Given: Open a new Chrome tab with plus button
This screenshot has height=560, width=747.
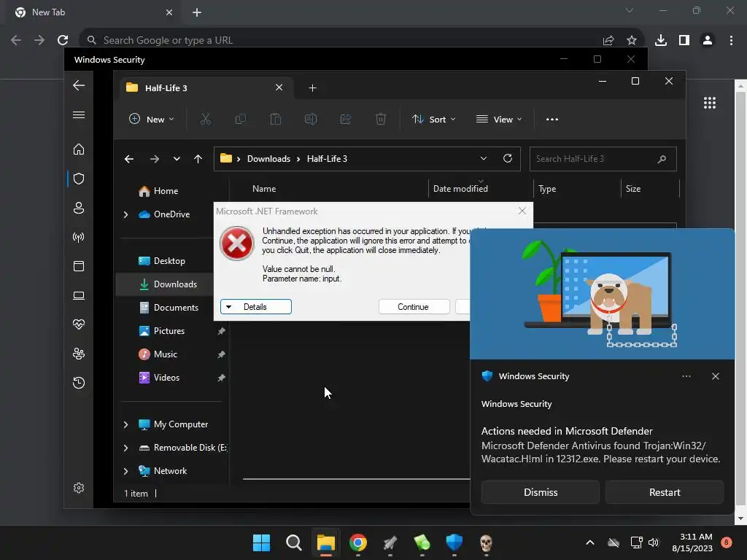Looking at the screenshot, I should click(197, 12).
